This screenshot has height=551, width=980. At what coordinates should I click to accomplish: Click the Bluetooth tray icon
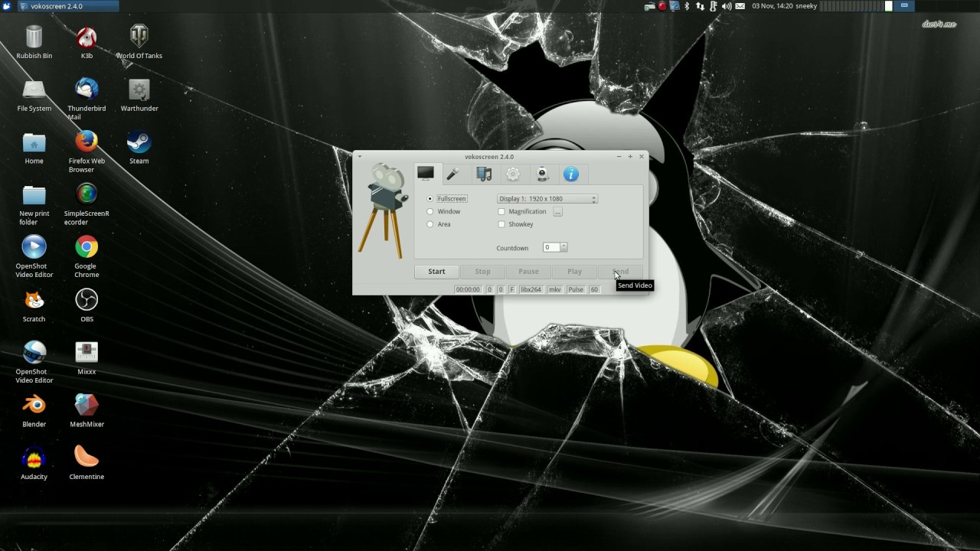point(687,6)
